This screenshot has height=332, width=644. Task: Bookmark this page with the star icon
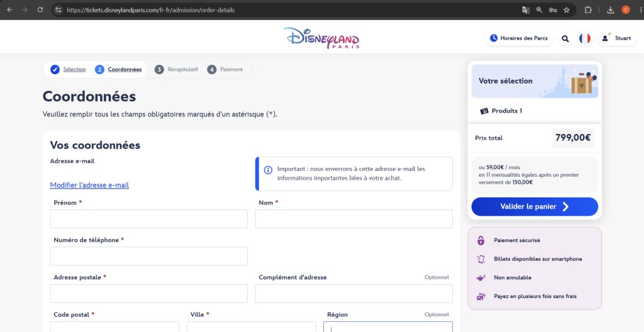[567, 10]
